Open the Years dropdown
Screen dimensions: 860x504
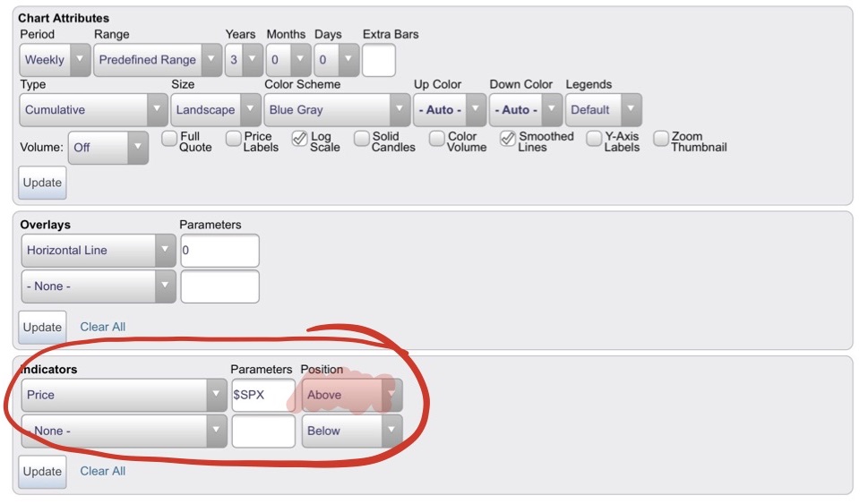coord(244,60)
